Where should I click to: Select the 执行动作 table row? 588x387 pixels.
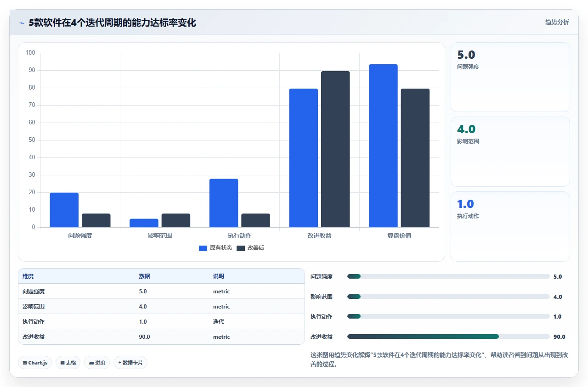(161, 321)
